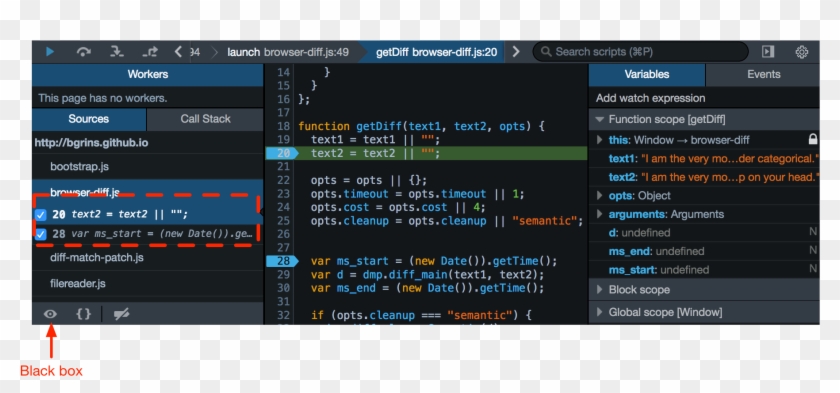Click the opts.cleanup "semantic" assignment line

(447, 221)
